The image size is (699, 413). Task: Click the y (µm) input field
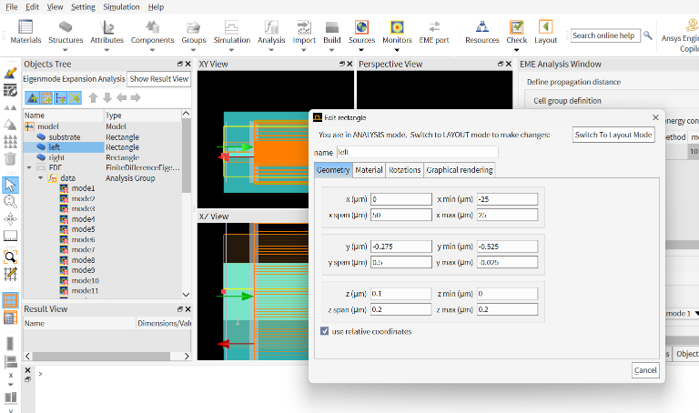pos(401,246)
